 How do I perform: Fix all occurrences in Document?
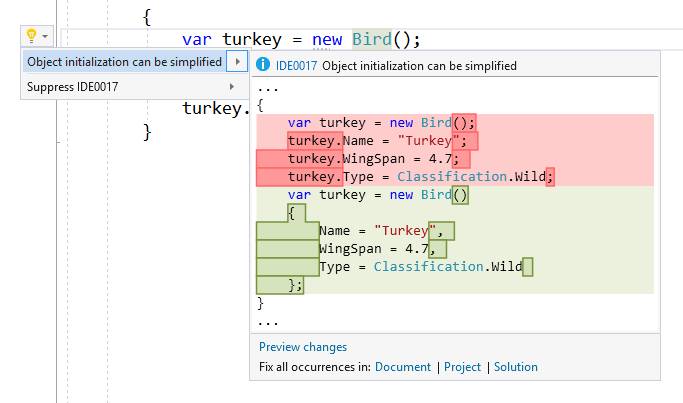coord(402,367)
